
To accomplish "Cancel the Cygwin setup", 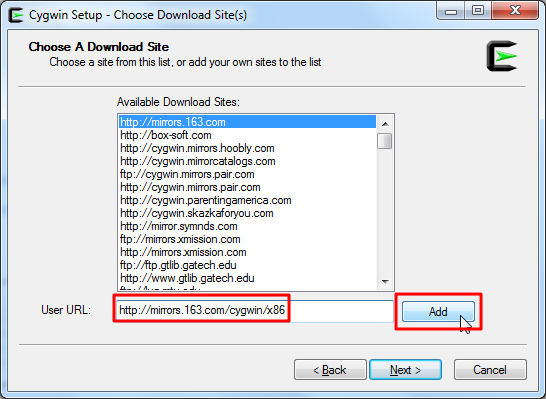I will pos(490,369).
